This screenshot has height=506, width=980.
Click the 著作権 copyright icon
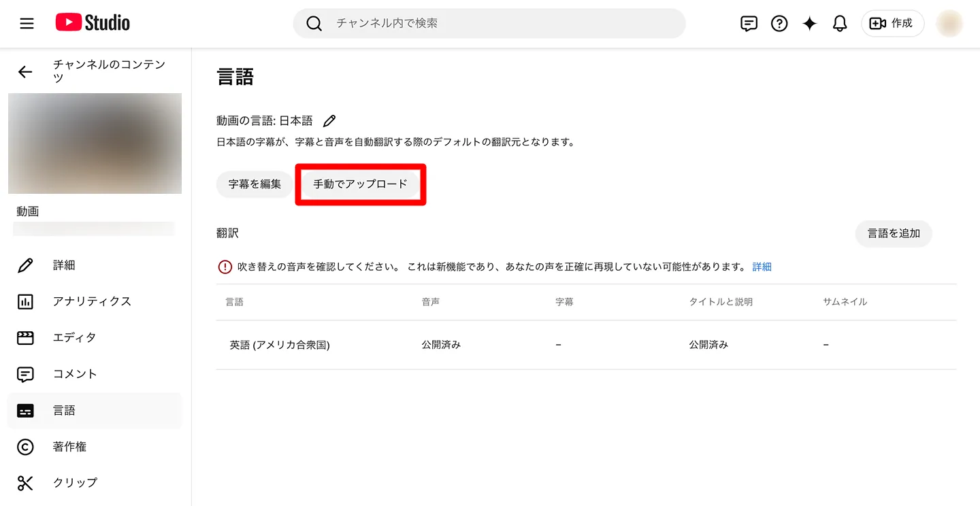[25, 447]
